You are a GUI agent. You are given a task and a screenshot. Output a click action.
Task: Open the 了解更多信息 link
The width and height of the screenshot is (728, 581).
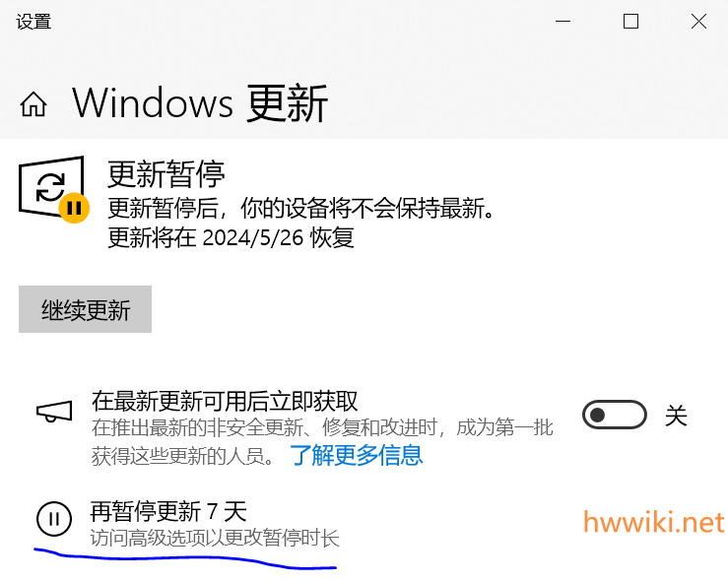tap(356, 455)
